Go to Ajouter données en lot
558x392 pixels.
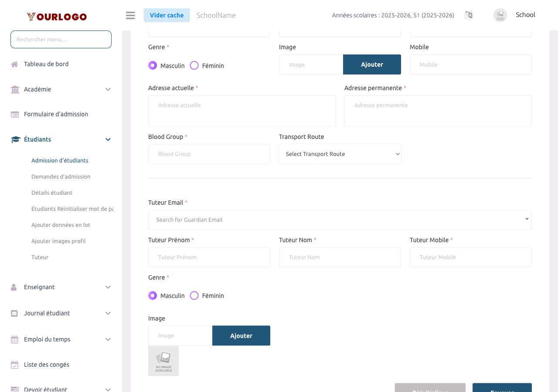point(61,225)
